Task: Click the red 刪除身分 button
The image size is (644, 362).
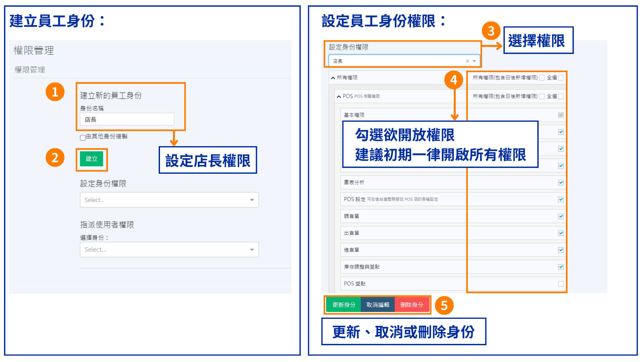Action: click(412, 305)
